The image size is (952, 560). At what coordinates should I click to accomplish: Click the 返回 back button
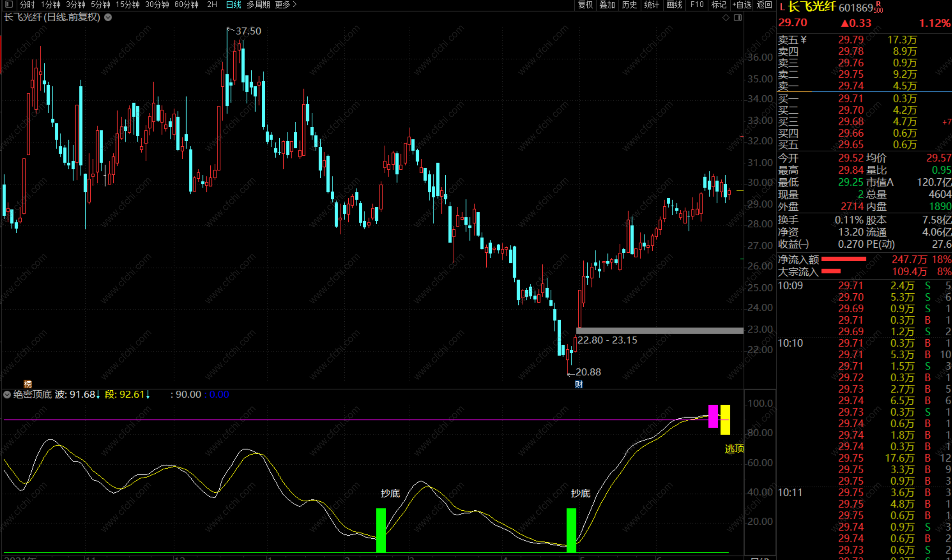click(764, 5)
